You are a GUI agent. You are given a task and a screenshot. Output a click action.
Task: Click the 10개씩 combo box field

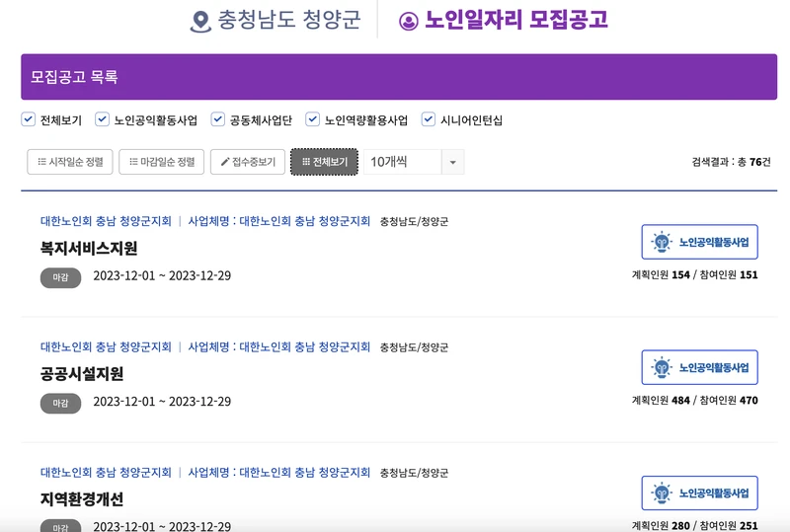click(x=414, y=162)
